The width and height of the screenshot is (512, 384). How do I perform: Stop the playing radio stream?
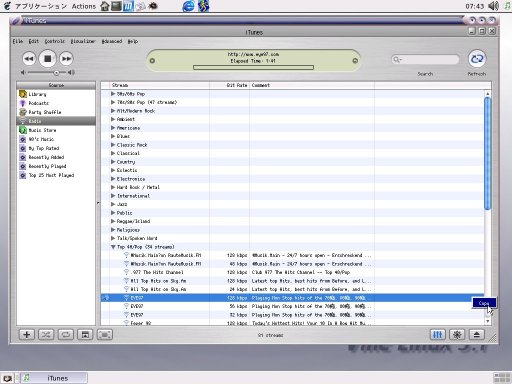(x=48, y=59)
